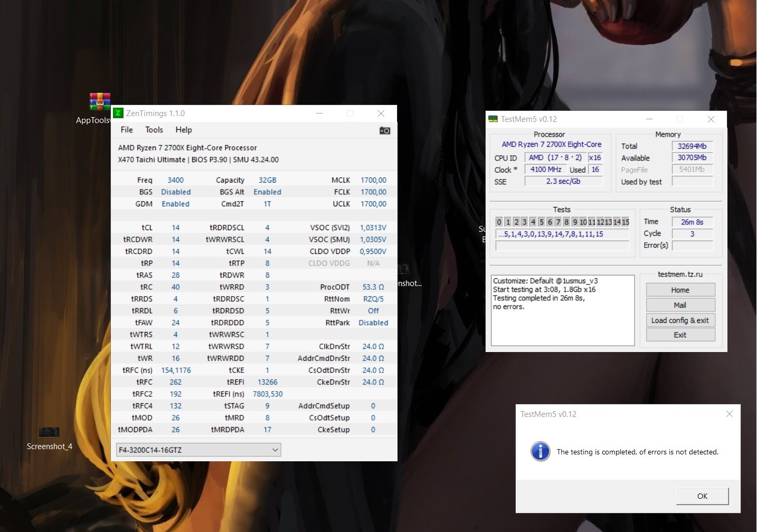Click the PageFile value 5401Mb
757x532 pixels.
coord(692,169)
